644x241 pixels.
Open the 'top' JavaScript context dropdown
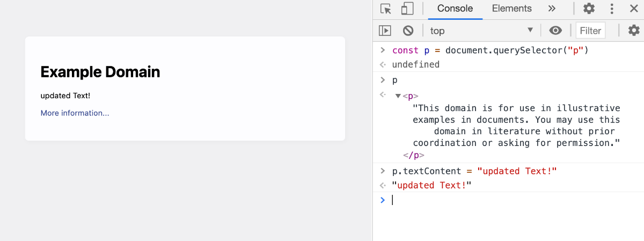481,31
